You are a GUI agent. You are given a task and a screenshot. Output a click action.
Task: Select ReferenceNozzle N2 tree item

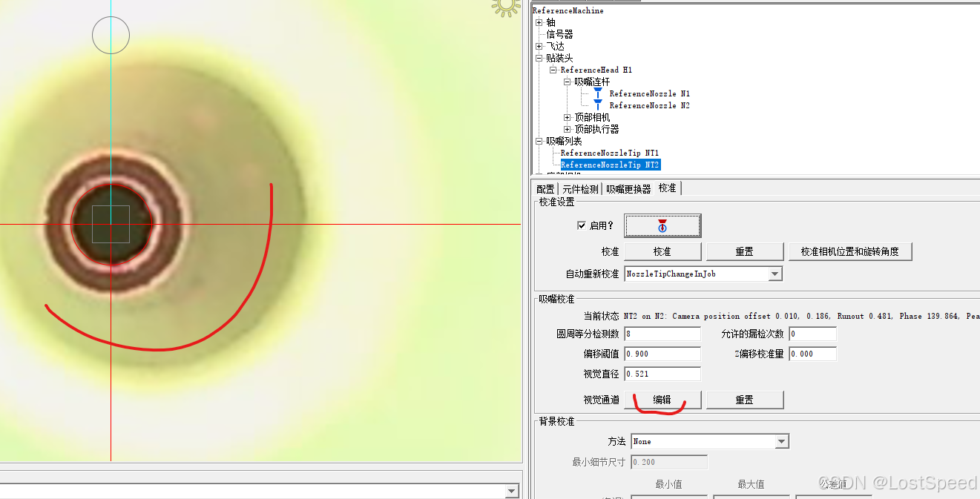click(x=650, y=105)
